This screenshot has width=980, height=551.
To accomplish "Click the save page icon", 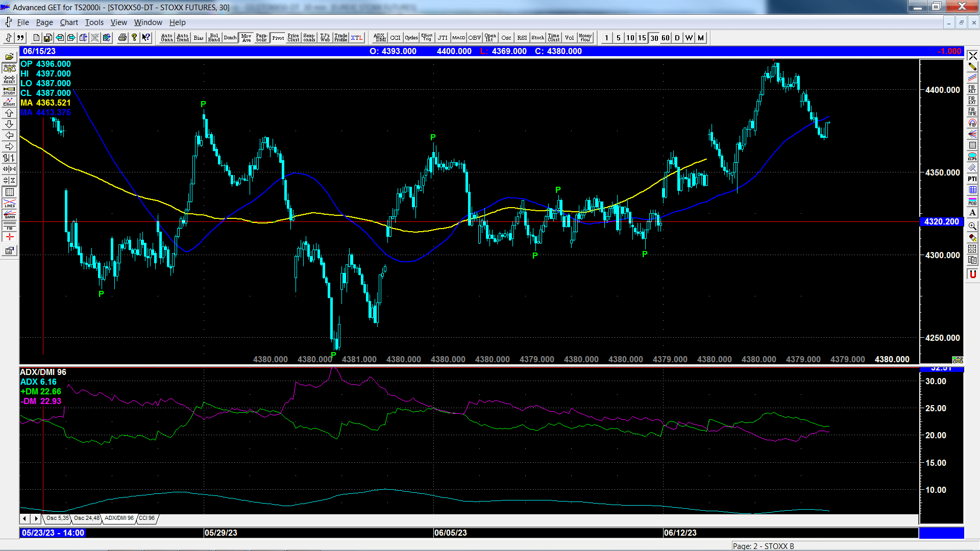I will point(48,38).
